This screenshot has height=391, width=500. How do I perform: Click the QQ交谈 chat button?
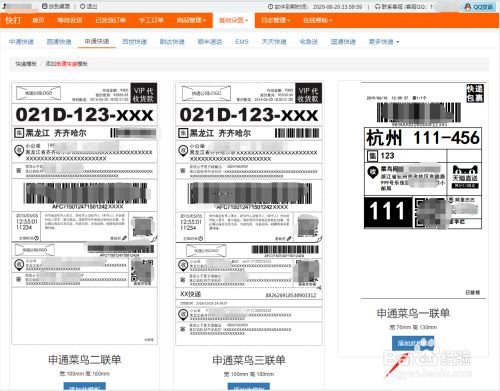[x=479, y=7]
